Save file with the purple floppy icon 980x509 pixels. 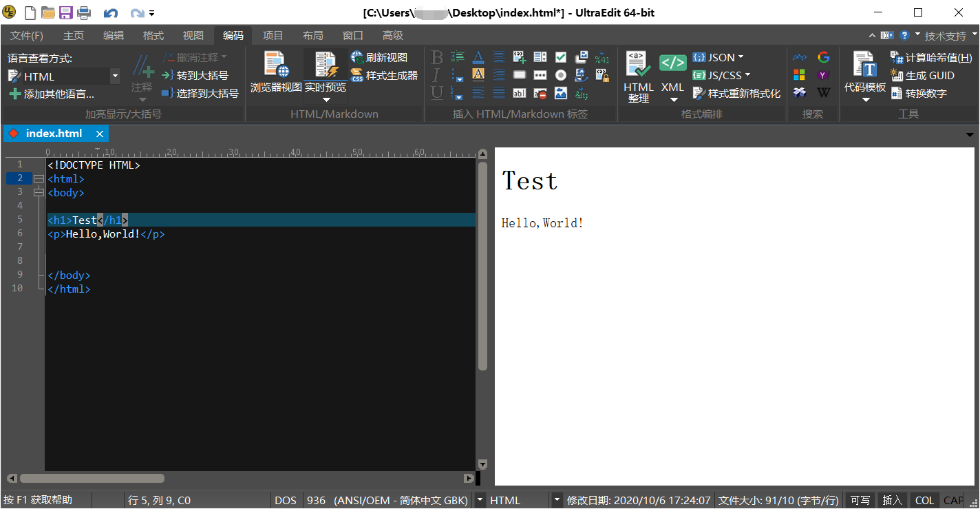(x=65, y=12)
